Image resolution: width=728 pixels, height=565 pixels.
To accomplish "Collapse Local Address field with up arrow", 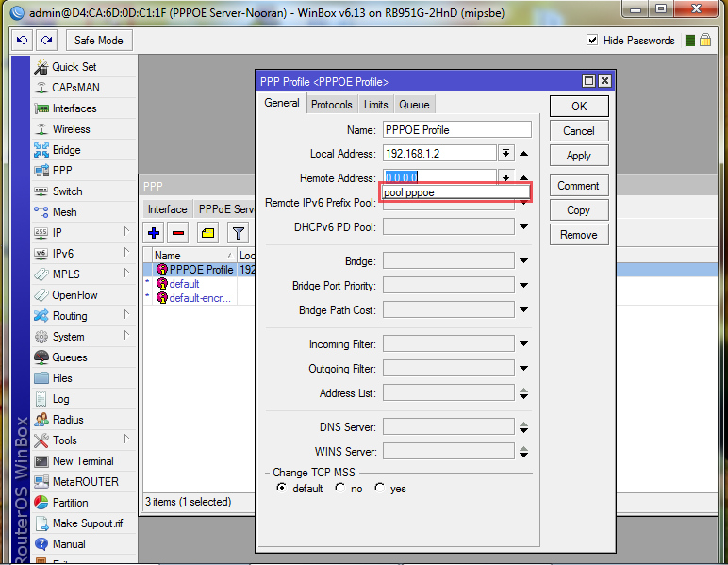I will click(523, 154).
